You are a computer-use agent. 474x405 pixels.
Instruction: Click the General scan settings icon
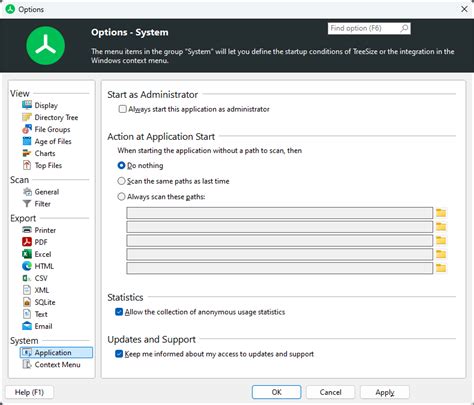tap(27, 192)
